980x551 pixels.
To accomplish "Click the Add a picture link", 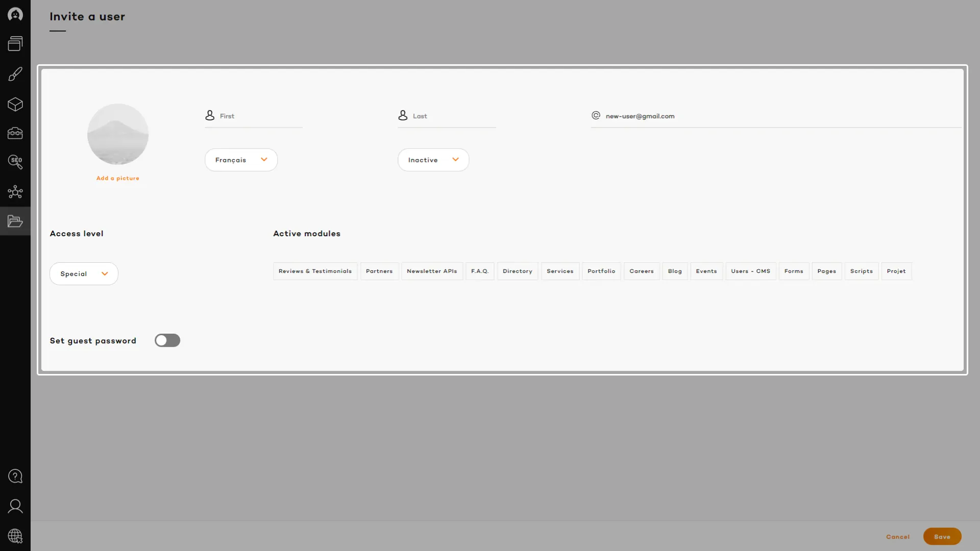I will tap(117, 178).
